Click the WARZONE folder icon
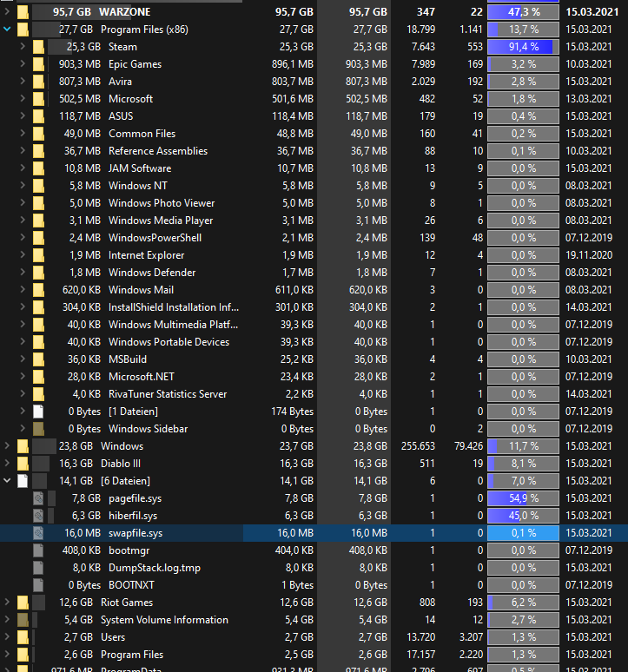 23,12
